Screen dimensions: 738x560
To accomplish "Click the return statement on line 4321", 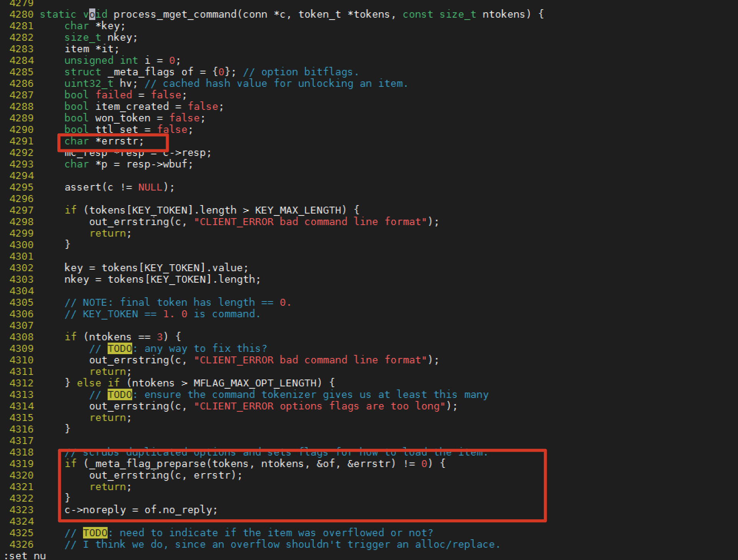I will (110, 487).
